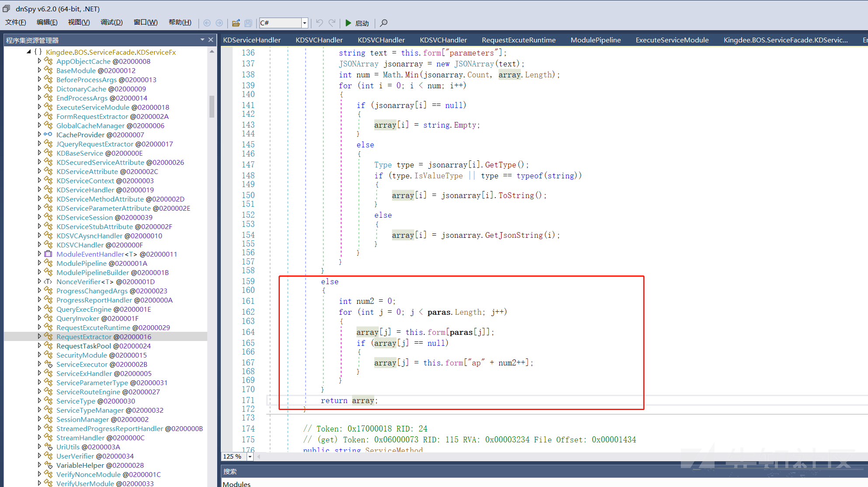Screen dimensions: 868x487
Task: Click the IsValueType link on line 148
Action: tap(438, 176)
